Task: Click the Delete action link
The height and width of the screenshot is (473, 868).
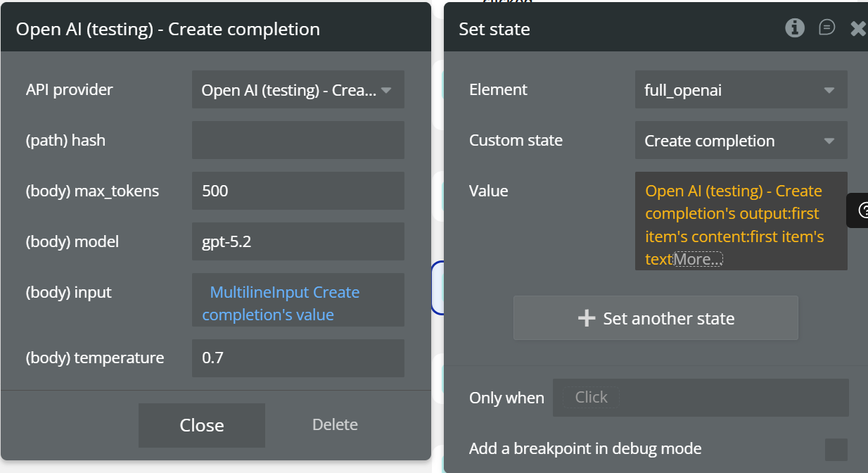Action: [x=335, y=424]
